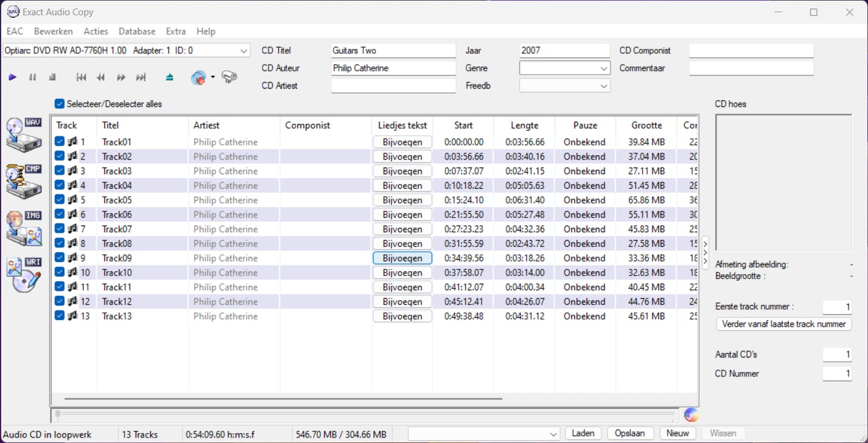Open the Acties menu
The image size is (868, 443).
click(x=96, y=31)
